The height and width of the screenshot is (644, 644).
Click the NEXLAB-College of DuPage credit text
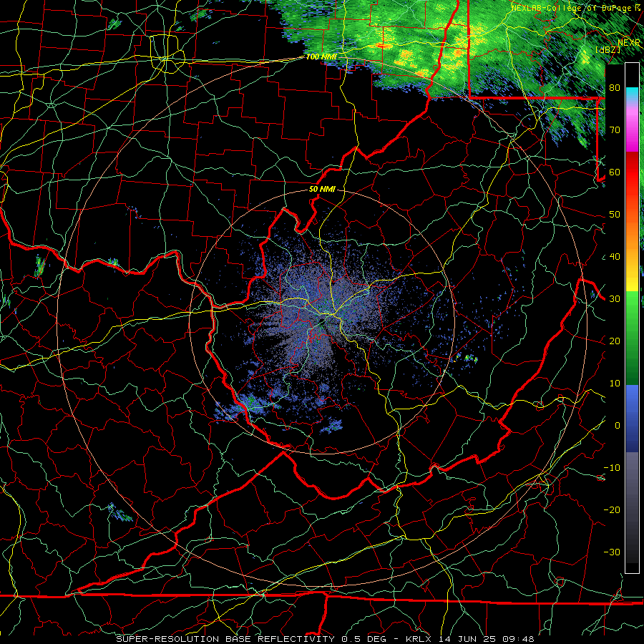(x=571, y=8)
